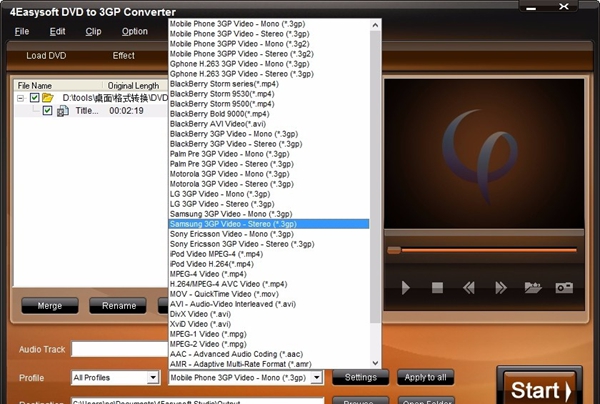
Task: Click the Title file icon
Action: (x=63, y=111)
